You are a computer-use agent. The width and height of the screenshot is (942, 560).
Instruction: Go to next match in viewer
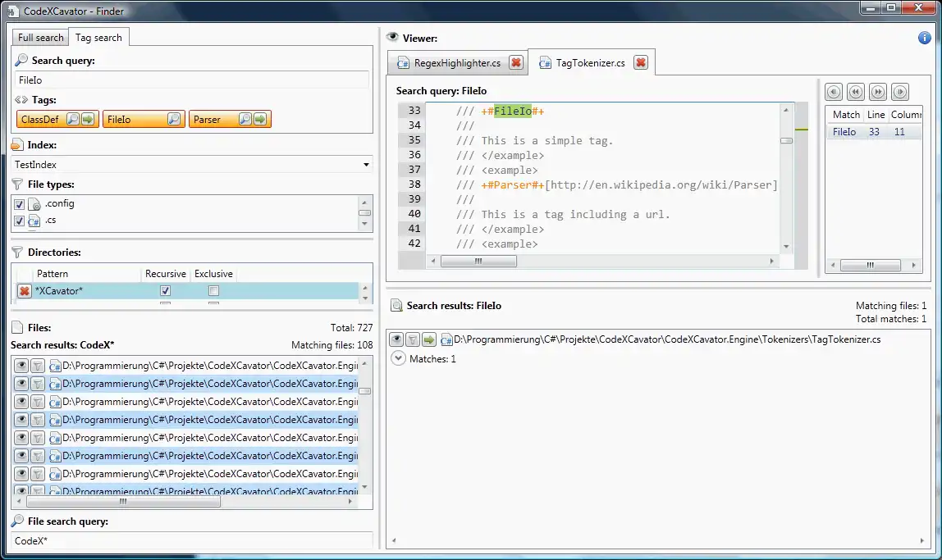tap(878, 92)
